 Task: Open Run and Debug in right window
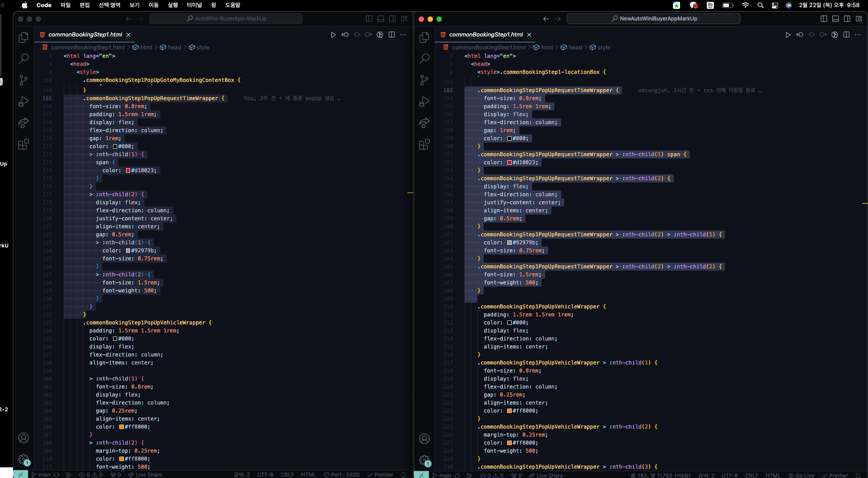[424, 101]
